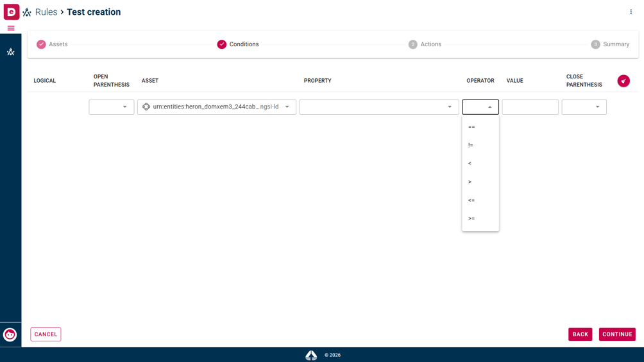The width and height of the screenshot is (644, 362).
Task: Choose the <= operator option
Action: coord(480,200)
